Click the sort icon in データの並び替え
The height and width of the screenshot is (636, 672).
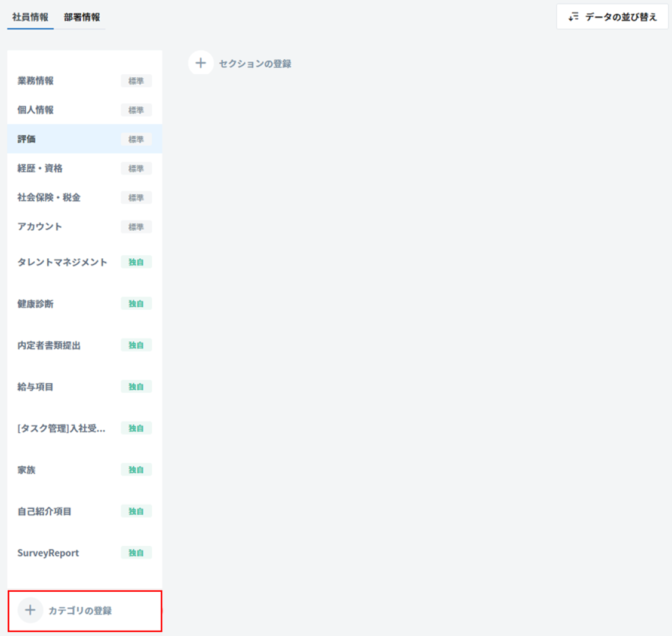pos(573,17)
